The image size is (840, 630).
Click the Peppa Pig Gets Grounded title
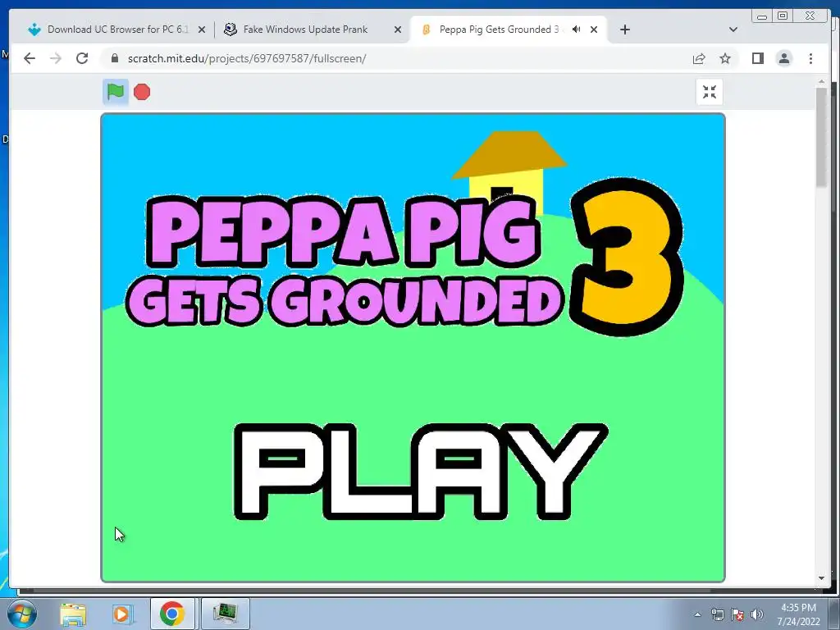click(x=345, y=261)
